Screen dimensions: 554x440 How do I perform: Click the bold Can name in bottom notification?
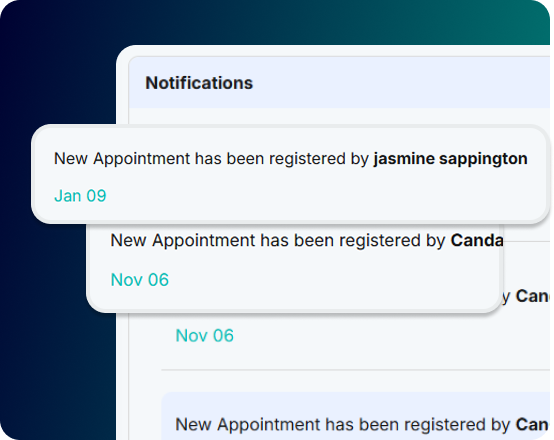click(532, 424)
